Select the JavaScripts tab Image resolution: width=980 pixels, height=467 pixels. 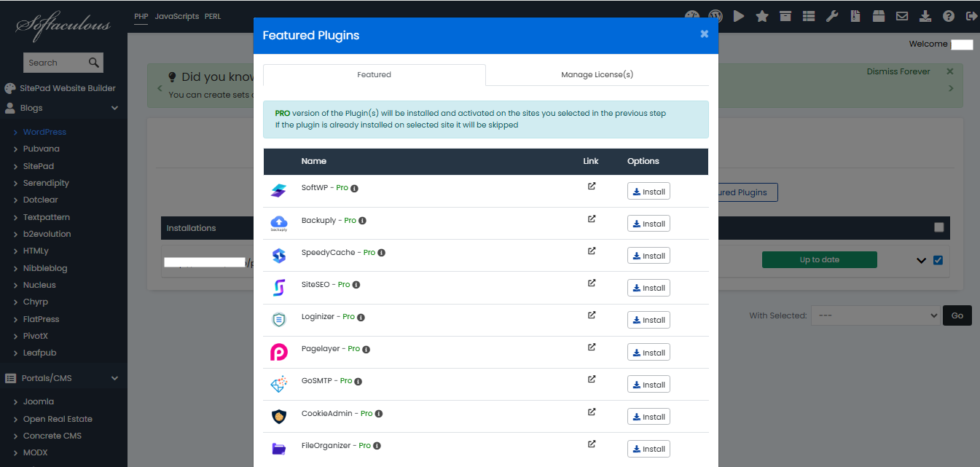(177, 16)
